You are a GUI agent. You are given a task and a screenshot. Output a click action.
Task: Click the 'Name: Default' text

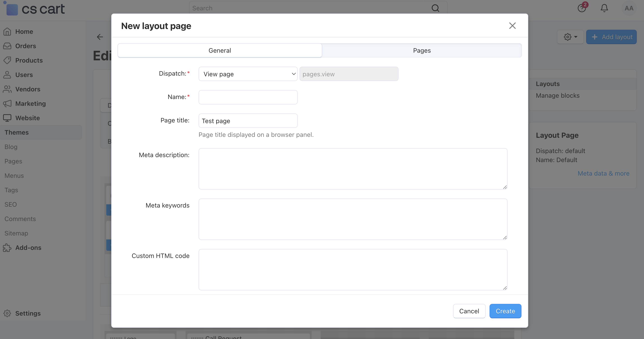(556, 160)
